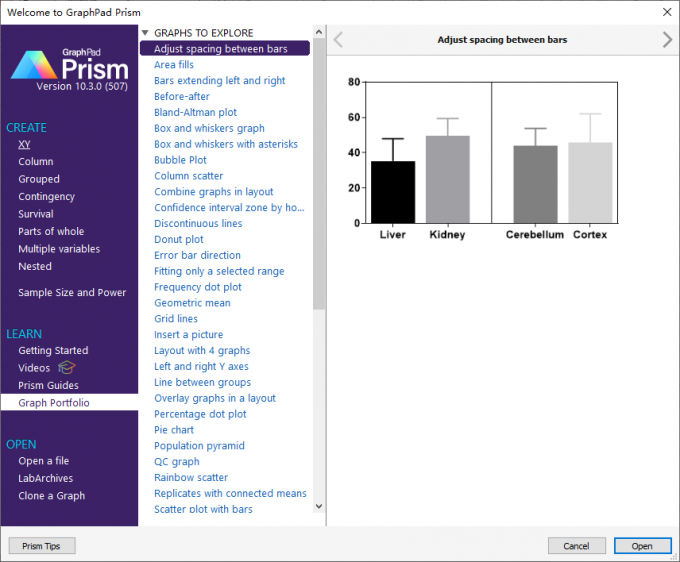Go to previous graph with left chevron

coord(338,40)
